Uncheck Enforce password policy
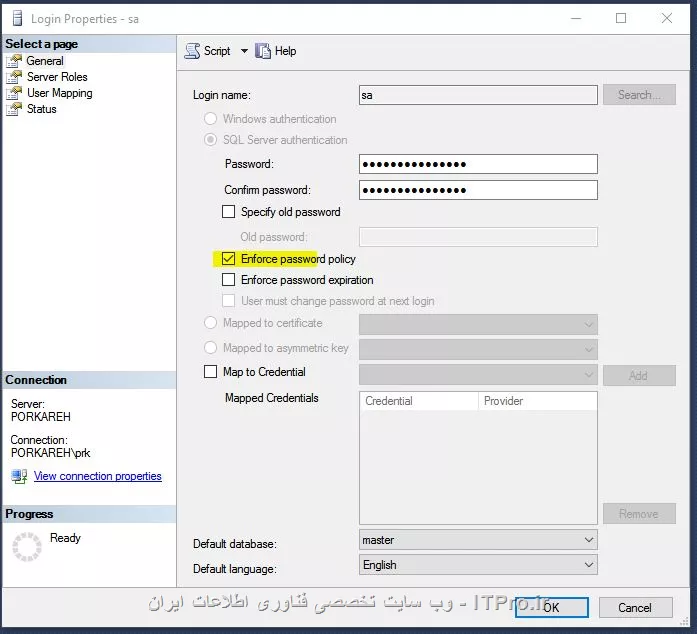Viewport: 697px width, 634px height. click(228, 259)
